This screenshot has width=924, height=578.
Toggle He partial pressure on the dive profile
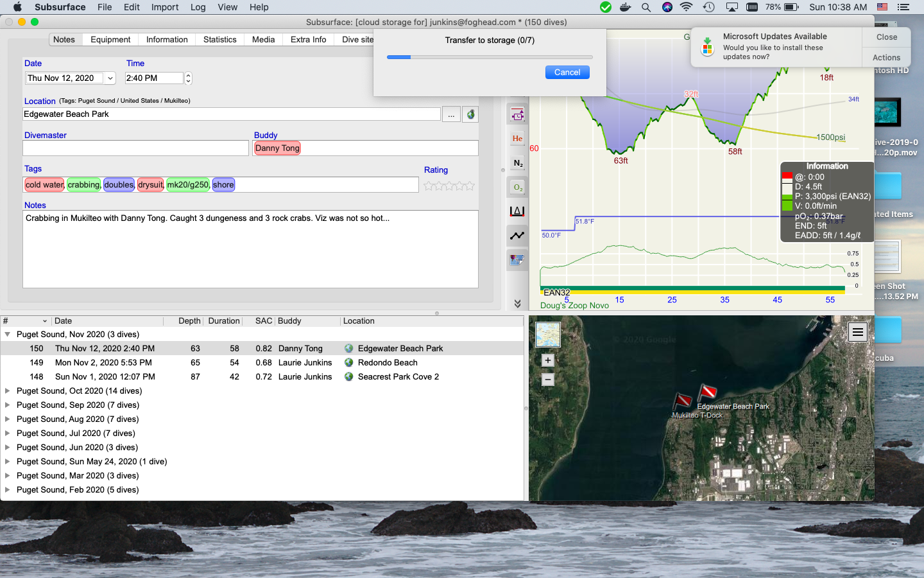(517, 138)
